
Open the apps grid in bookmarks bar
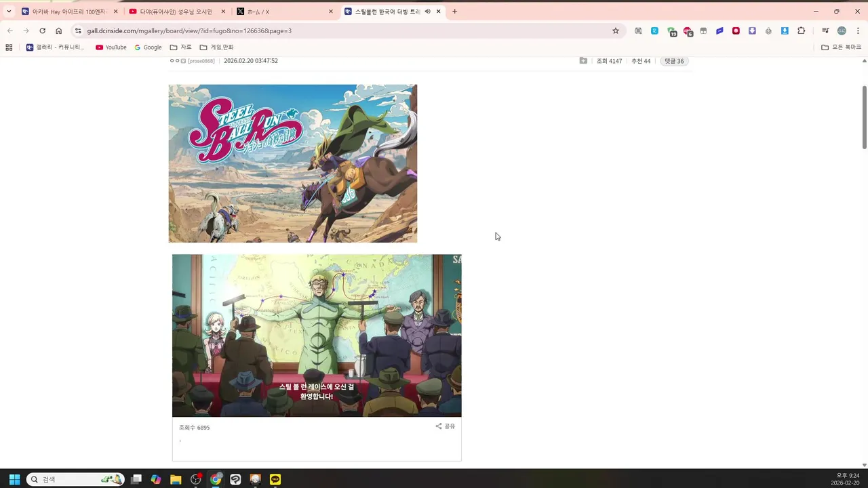tap(9, 47)
